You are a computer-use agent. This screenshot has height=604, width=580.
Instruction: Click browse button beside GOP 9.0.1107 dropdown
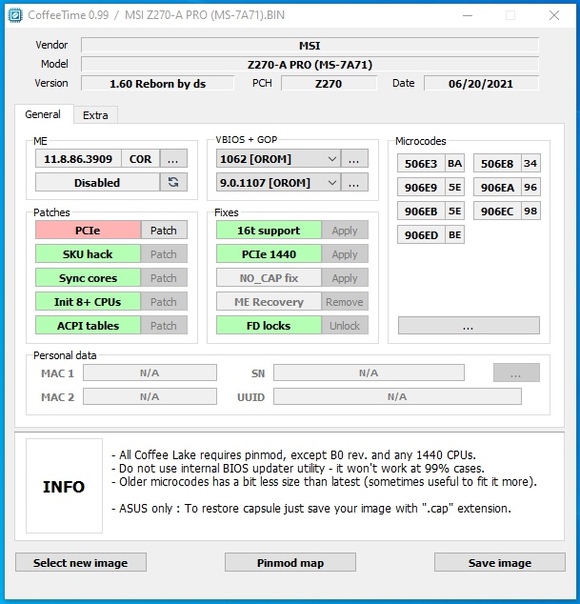tap(354, 183)
